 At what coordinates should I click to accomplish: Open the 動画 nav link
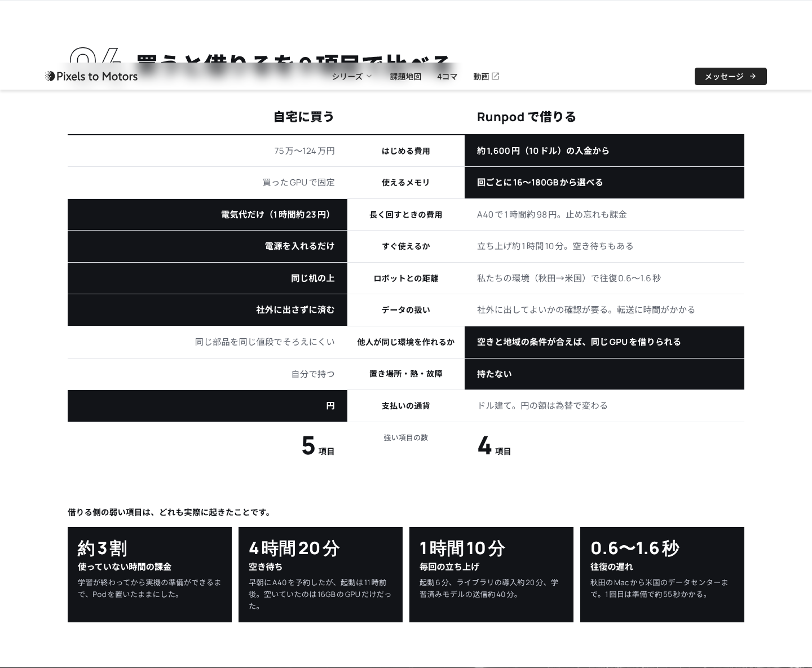pyautogui.click(x=486, y=77)
